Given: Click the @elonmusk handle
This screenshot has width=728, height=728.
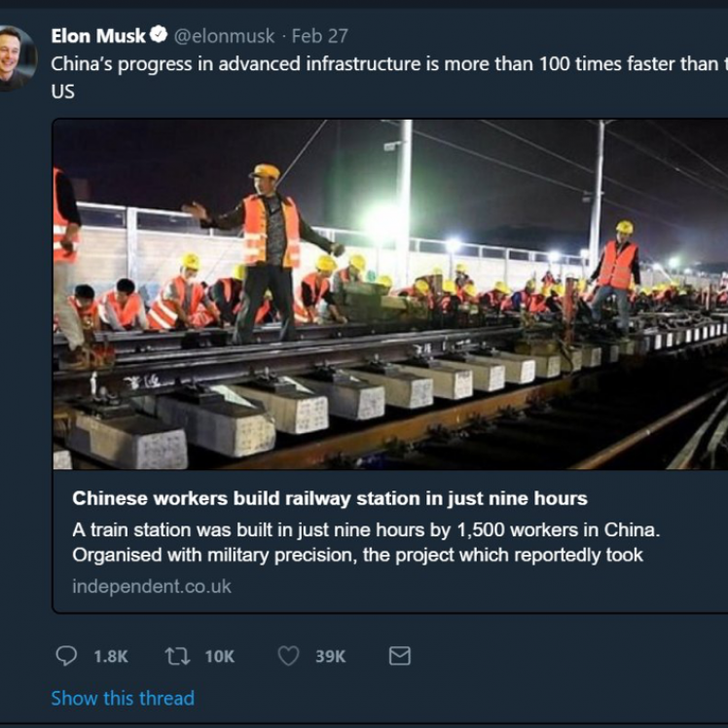Looking at the screenshot, I should 225,36.
